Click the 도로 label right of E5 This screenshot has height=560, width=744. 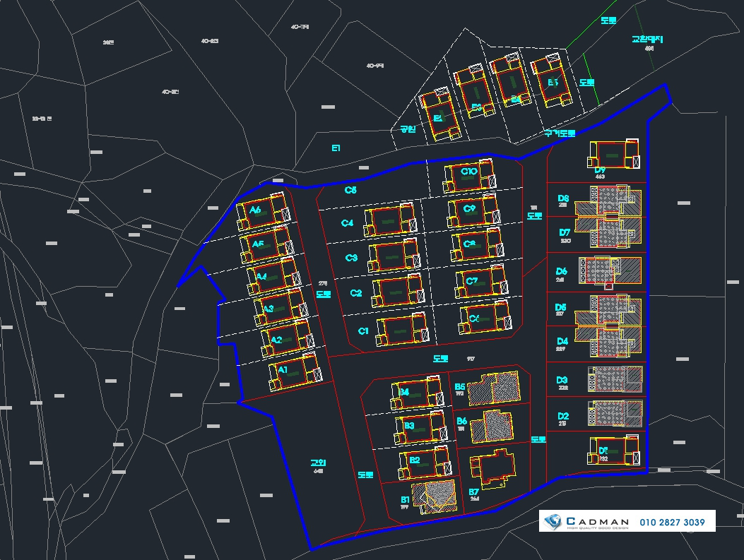pos(587,83)
